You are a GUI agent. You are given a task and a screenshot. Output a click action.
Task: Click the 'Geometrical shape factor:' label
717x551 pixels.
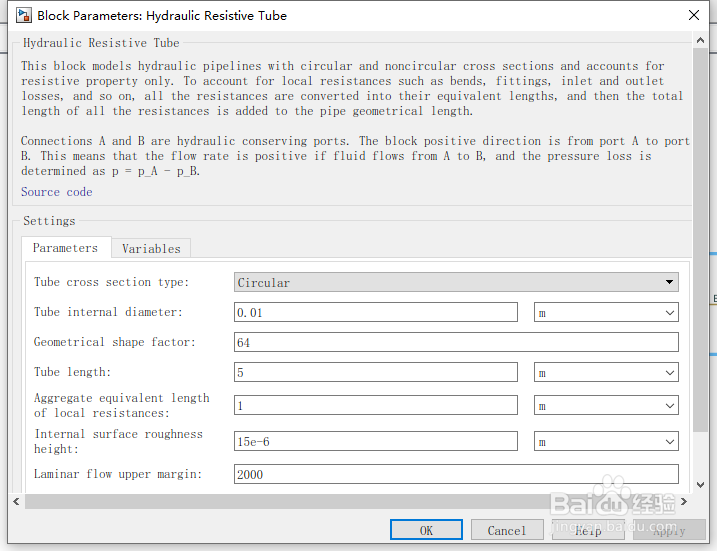coord(114,342)
